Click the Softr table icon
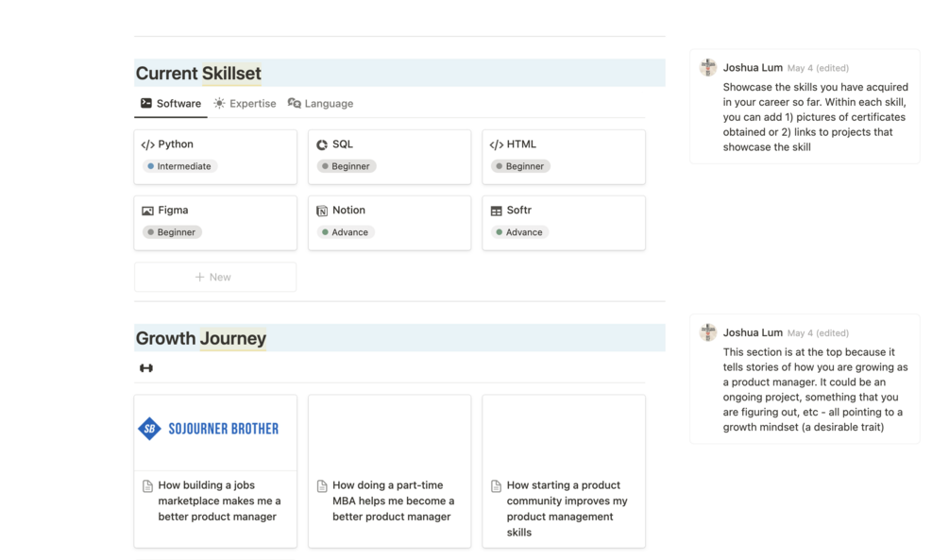This screenshot has width=949, height=560. (496, 211)
